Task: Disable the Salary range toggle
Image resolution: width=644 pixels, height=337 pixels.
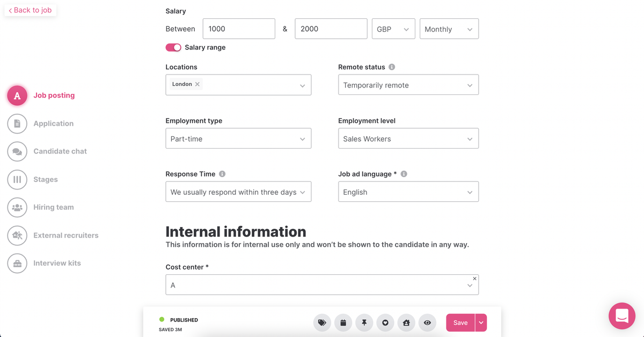Action: [173, 47]
